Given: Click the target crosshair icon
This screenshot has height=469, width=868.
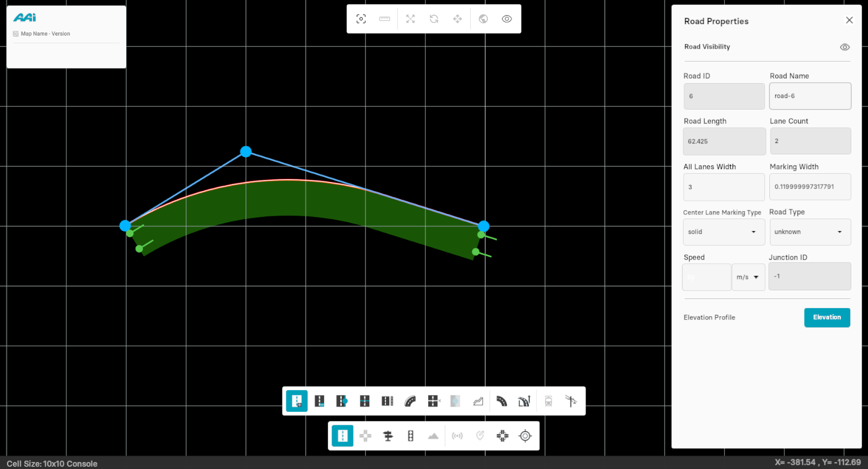Looking at the screenshot, I should 525,436.
